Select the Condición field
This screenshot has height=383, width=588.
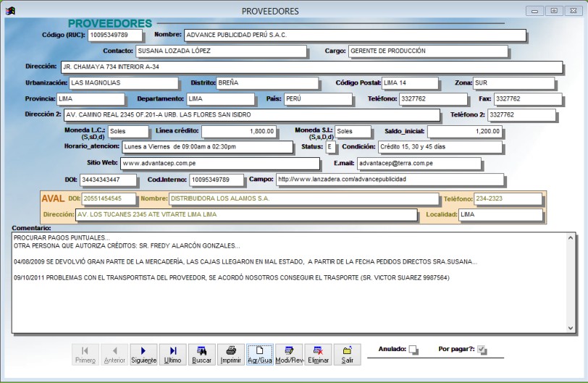440,147
